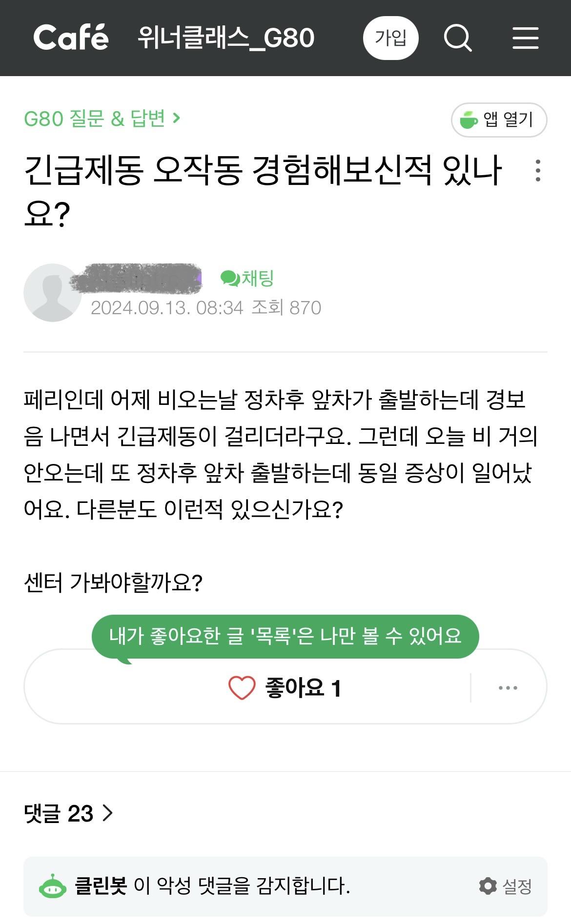This screenshot has height=924, width=571.
Task: Click the post options three-dot icon
Action: [x=537, y=171]
